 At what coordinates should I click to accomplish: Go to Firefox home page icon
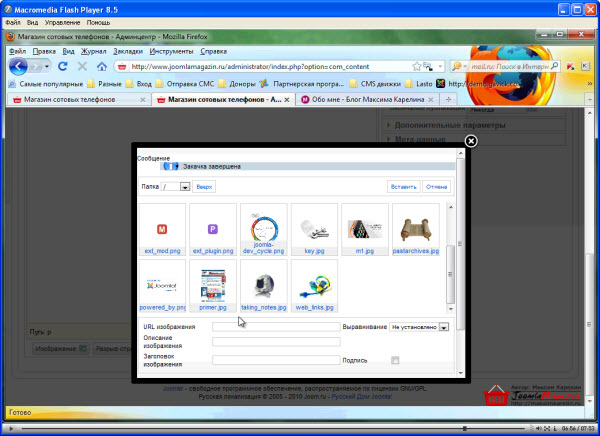pos(102,67)
